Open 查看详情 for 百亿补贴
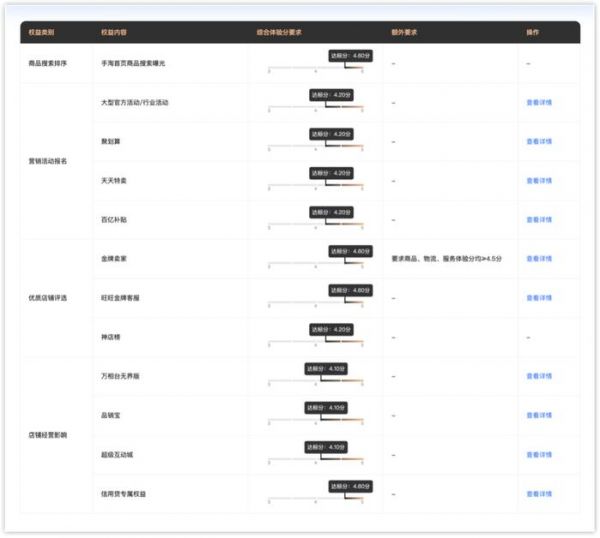Image resolution: width=600 pixels, height=538 pixels. tap(539, 219)
